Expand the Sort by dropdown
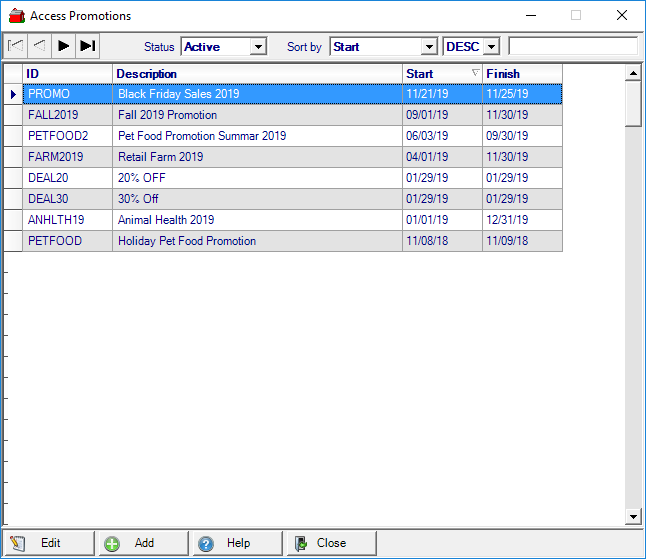This screenshot has height=559, width=646. [x=429, y=47]
